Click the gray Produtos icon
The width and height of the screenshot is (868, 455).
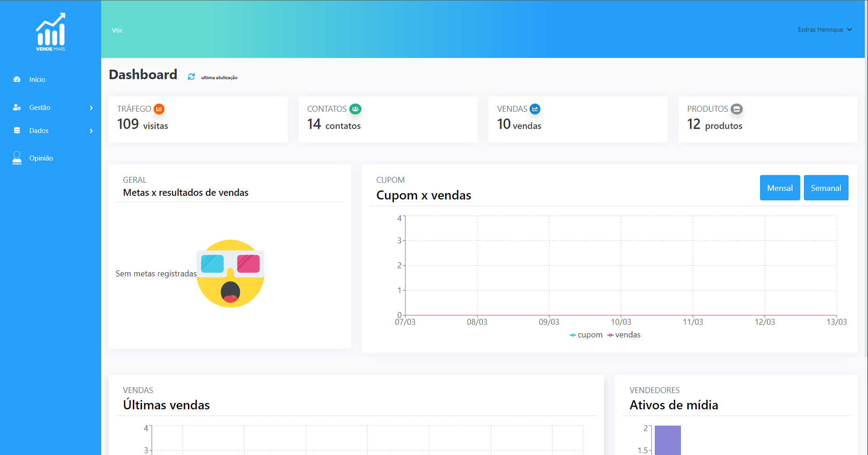[x=737, y=109]
